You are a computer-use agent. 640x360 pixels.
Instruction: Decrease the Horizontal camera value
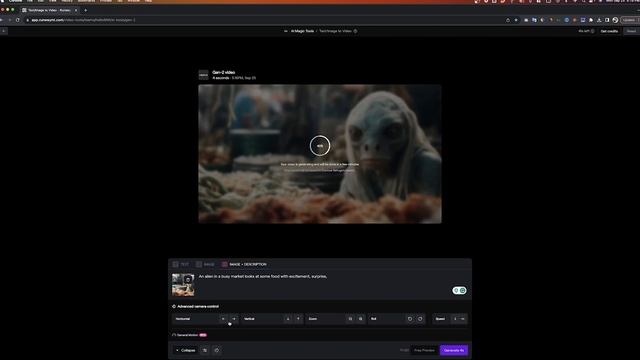[223, 319]
